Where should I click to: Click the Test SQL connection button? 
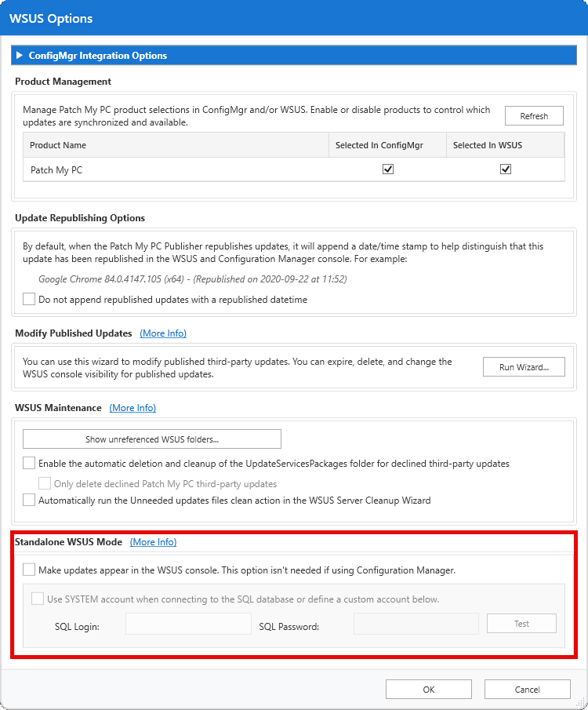point(521,624)
